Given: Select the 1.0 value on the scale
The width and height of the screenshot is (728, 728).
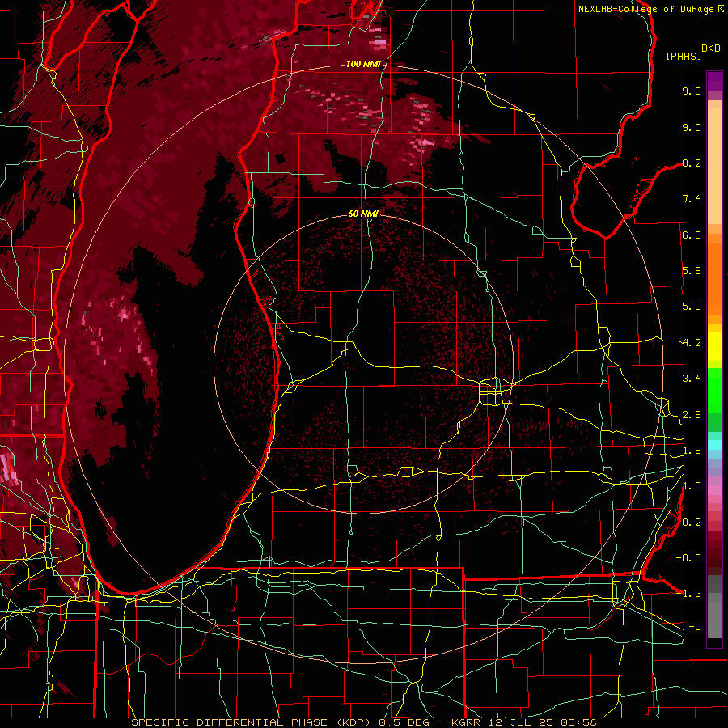Looking at the screenshot, I should (692, 486).
